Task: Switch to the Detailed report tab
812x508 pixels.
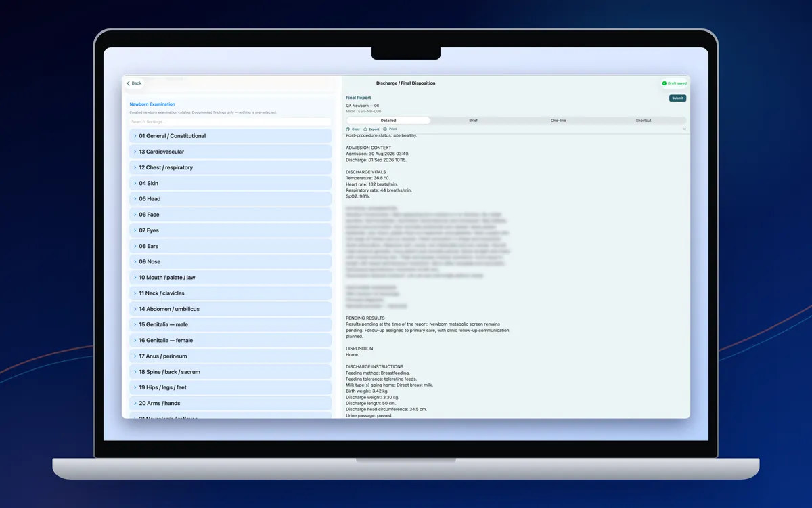Action: point(388,121)
